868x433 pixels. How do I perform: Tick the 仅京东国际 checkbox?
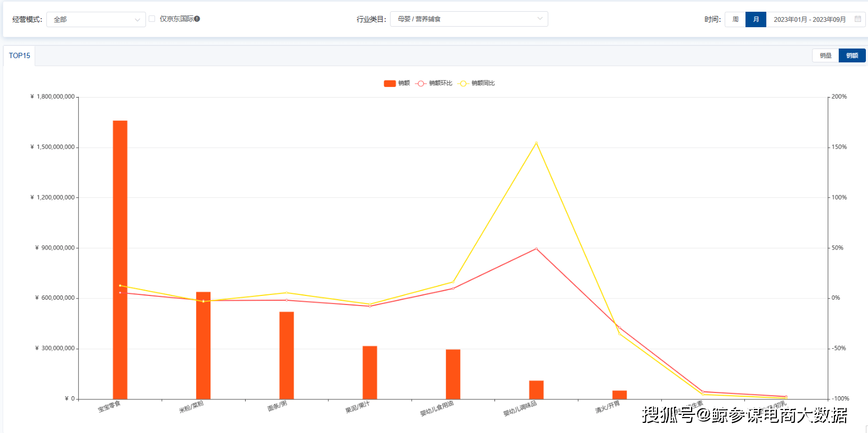[x=152, y=19]
